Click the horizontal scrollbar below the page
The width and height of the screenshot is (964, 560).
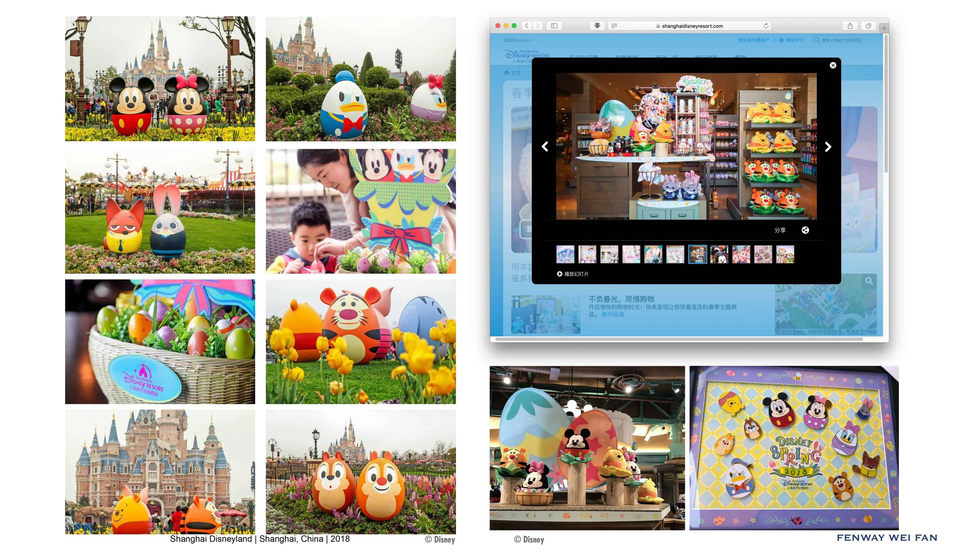679,339
